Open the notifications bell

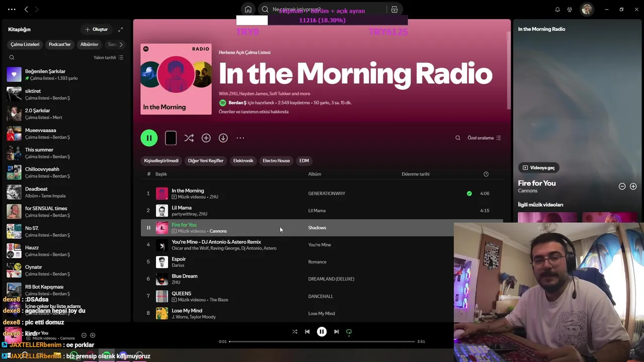[557, 9]
